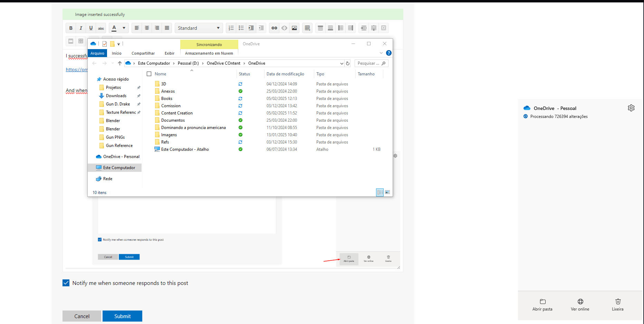Viewport: 644px width, 324px height.
Task: Toggle bold formatting in the editor
Action: (x=71, y=28)
